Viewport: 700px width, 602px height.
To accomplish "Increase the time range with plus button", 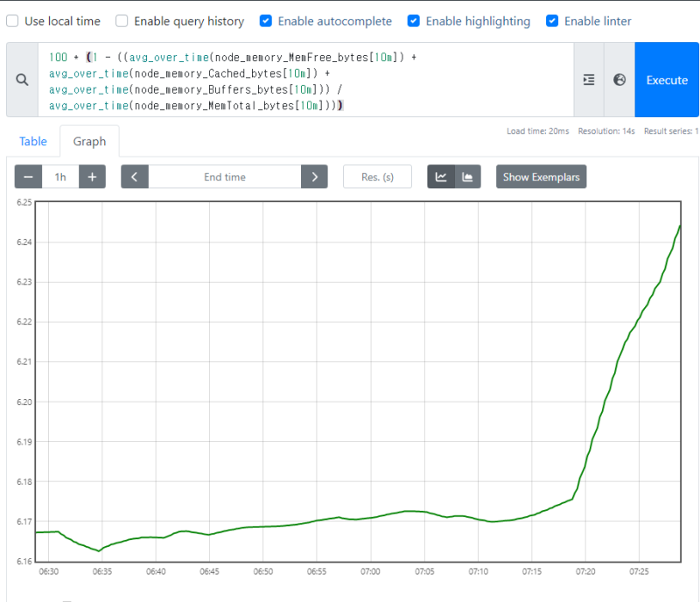I will [92, 177].
